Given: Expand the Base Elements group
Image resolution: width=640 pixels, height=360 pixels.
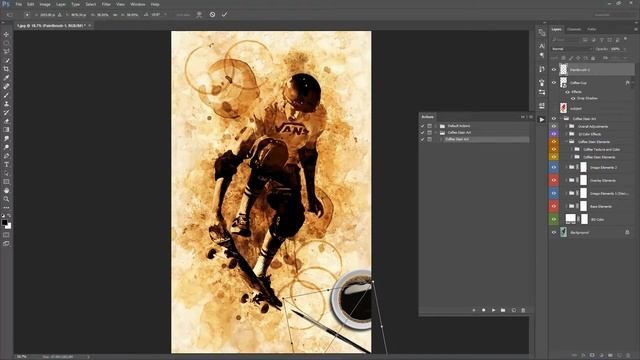Looking at the screenshot, I should pyautogui.click(x=567, y=206).
